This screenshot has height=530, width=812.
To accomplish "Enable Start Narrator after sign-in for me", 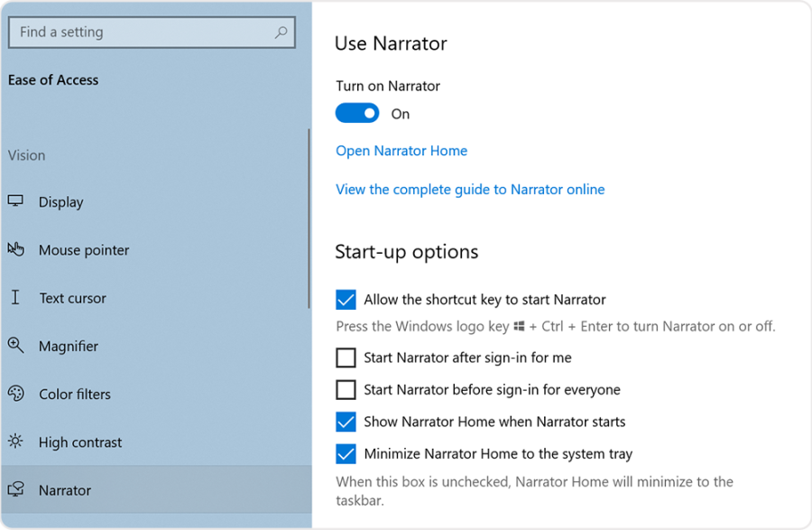I will point(346,358).
